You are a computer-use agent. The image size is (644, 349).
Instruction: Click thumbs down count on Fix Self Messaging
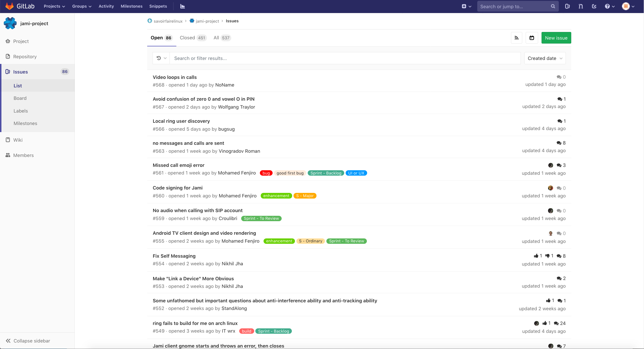(x=549, y=256)
